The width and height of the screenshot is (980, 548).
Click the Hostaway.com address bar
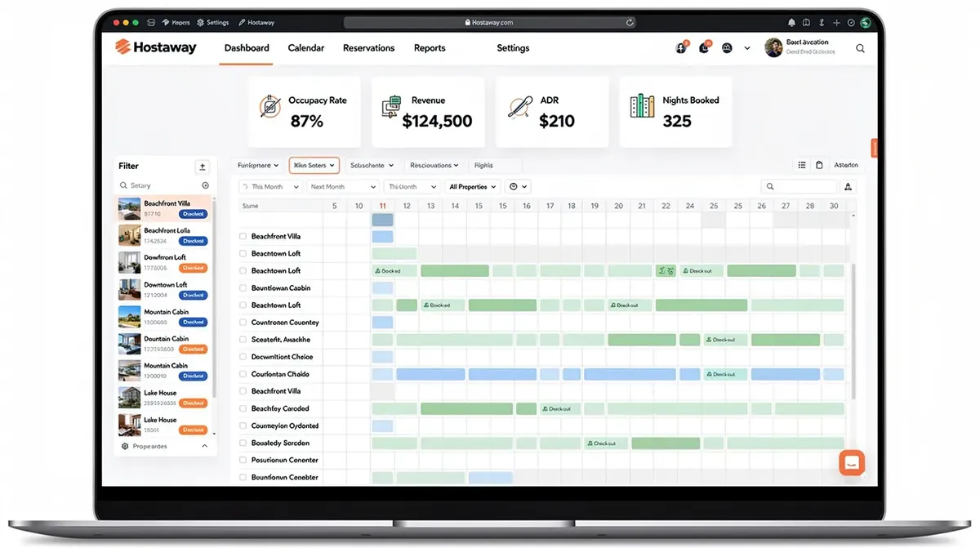point(490,22)
